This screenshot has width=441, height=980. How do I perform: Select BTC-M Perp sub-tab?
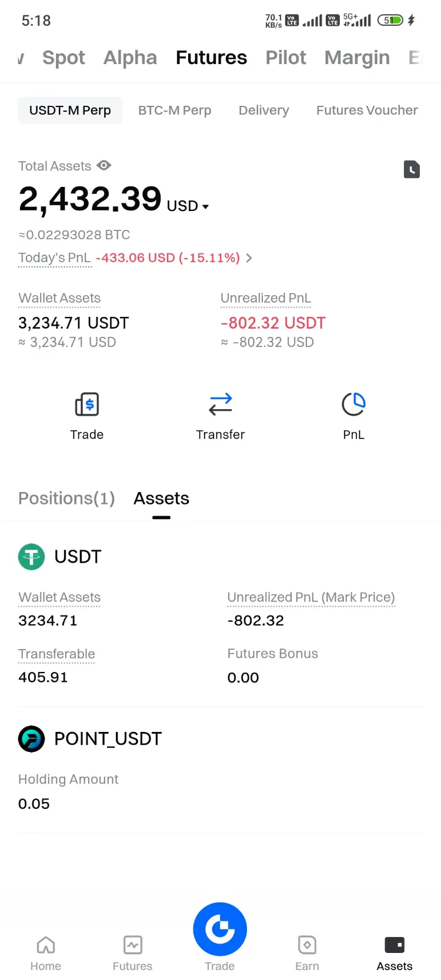click(x=175, y=111)
